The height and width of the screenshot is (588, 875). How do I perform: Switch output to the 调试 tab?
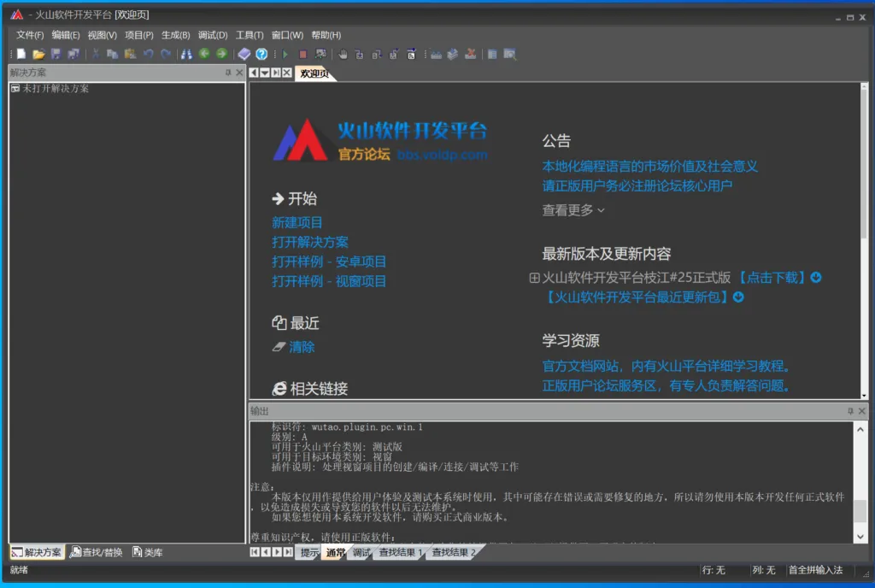click(361, 552)
